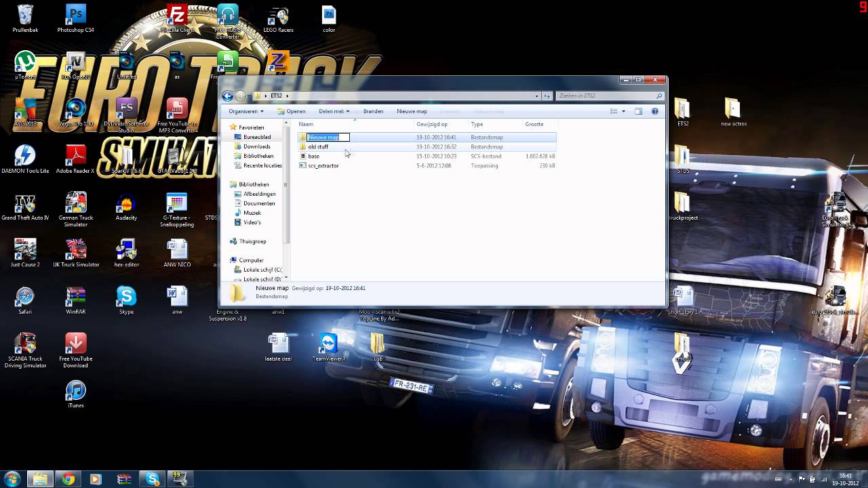Open the address bar history dropdown arrow
This screenshot has height=488, width=868.
537,96
